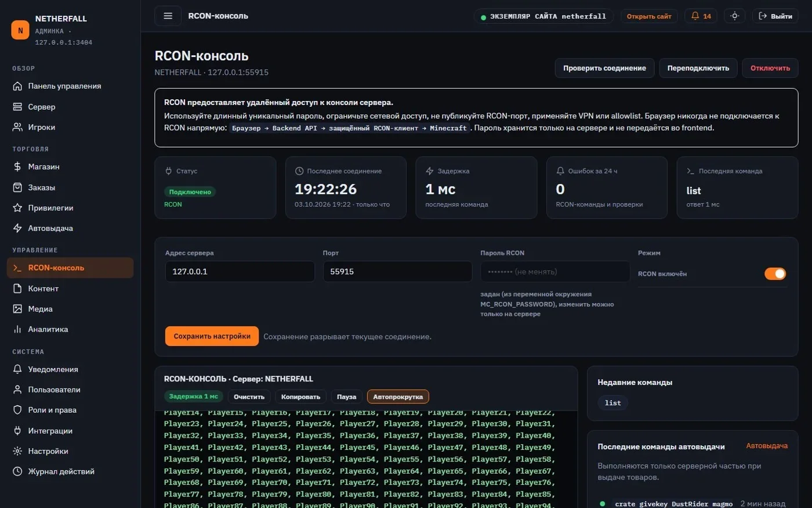
Task: Click the Привилегии star icon
Action: [17, 208]
